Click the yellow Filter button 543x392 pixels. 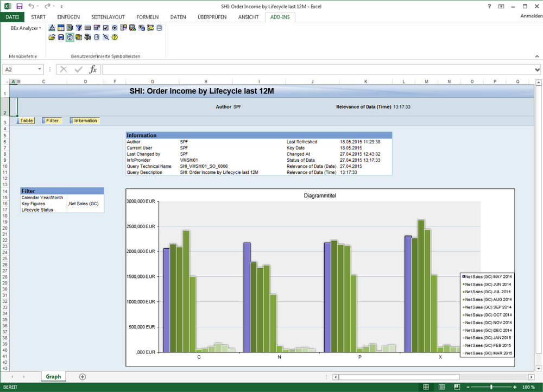coord(52,121)
